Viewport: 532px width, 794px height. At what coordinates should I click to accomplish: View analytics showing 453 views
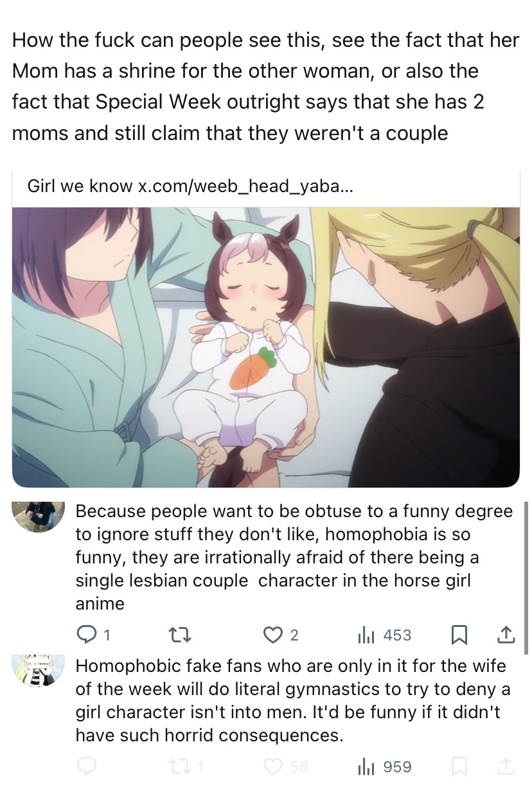click(x=384, y=635)
